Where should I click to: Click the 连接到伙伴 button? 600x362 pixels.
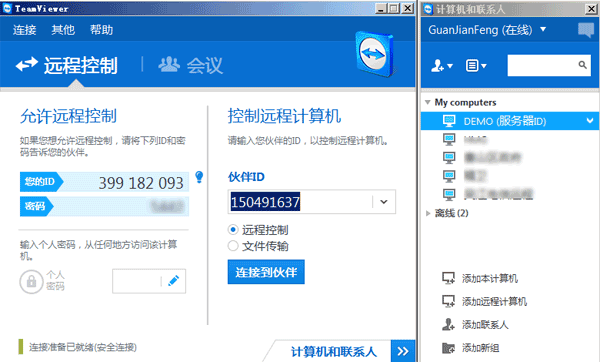click(266, 272)
